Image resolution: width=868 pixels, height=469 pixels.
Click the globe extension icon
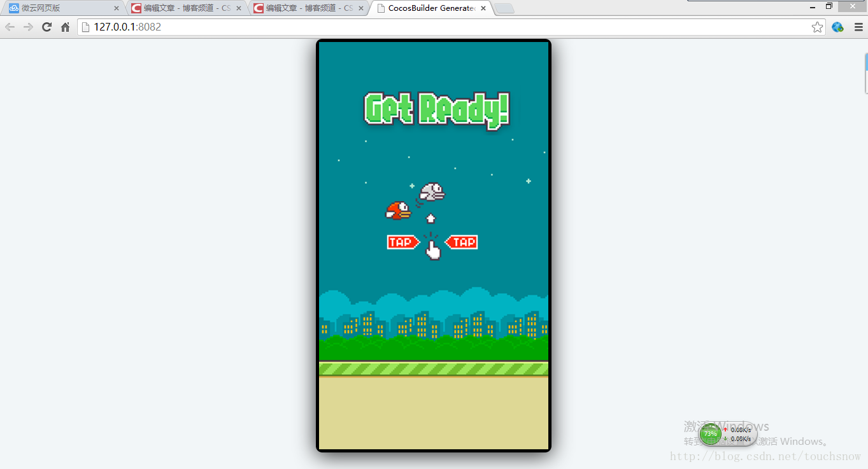pos(837,27)
